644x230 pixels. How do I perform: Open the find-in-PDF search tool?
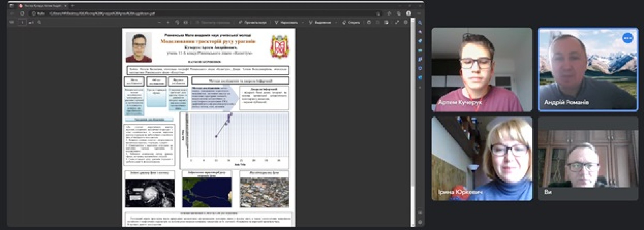(x=39, y=22)
